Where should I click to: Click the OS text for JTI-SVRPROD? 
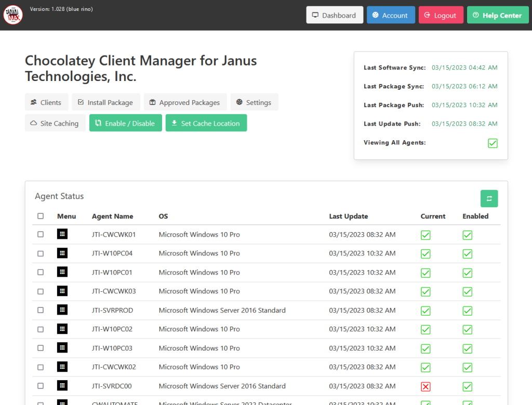222,310
